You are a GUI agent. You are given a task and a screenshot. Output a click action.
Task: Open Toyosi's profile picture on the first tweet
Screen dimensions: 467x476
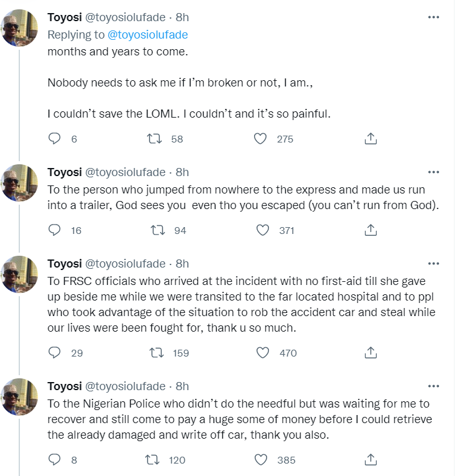20,28
